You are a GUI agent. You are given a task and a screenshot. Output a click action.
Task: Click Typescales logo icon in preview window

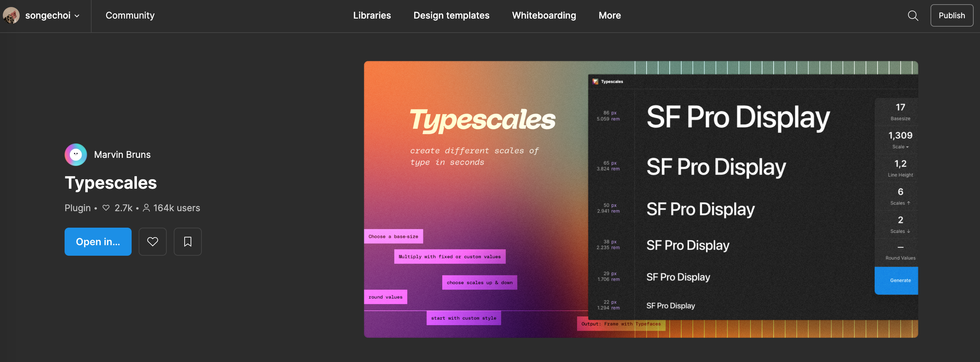(595, 81)
